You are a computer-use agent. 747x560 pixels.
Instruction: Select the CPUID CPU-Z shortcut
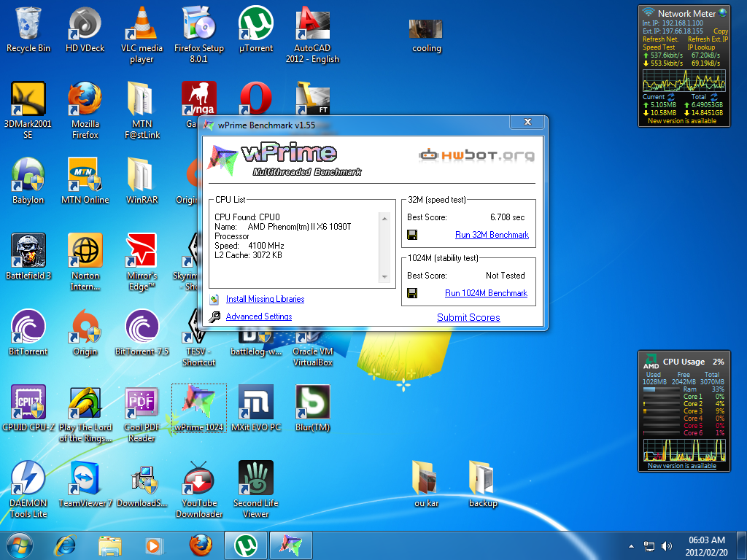click(28, 408)
